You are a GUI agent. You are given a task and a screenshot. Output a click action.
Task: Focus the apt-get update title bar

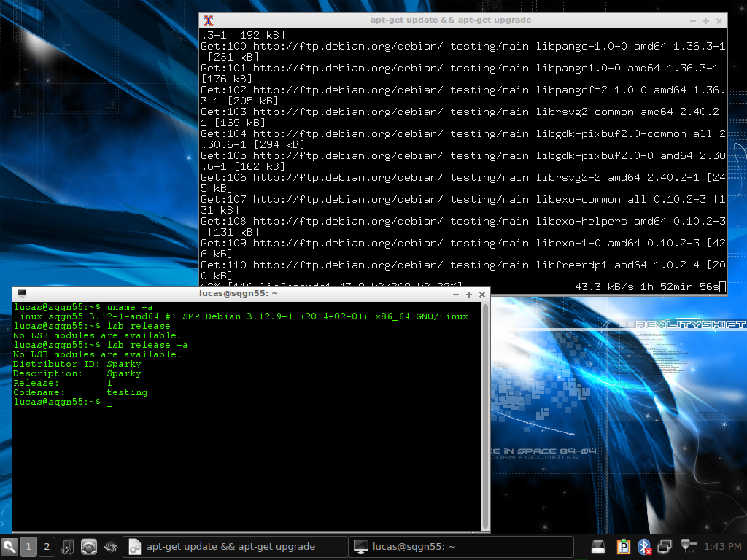pyautogui.click(x=451, y=20)
